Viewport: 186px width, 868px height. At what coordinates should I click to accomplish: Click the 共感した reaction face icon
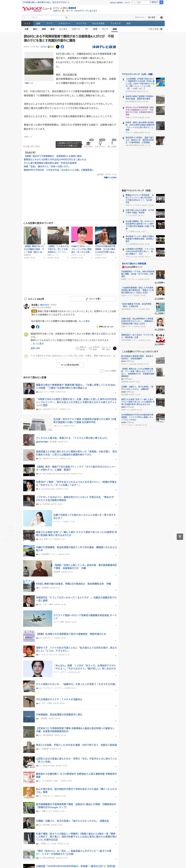(x=77, y=348)
